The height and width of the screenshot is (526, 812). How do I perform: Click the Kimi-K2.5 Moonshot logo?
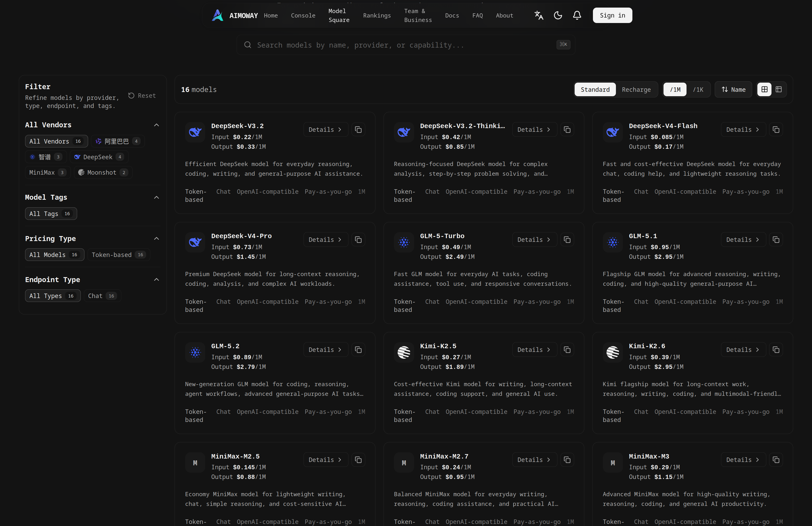(404, 352)
